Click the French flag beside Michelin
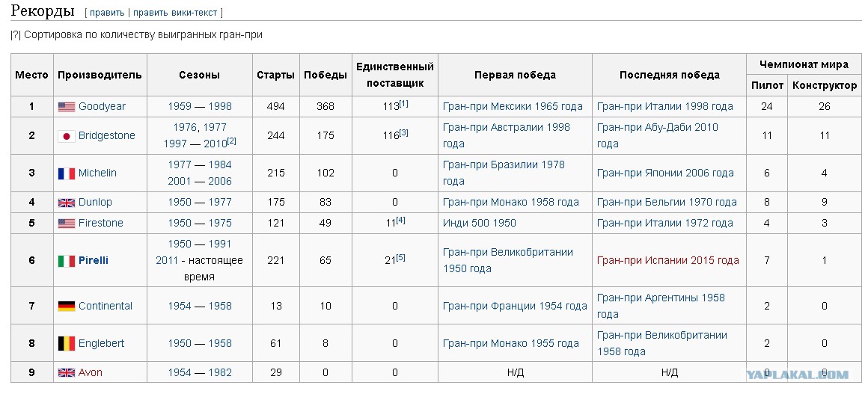Image resolution: width=868 pixels, height=397 pixels. tap(67, 173)
